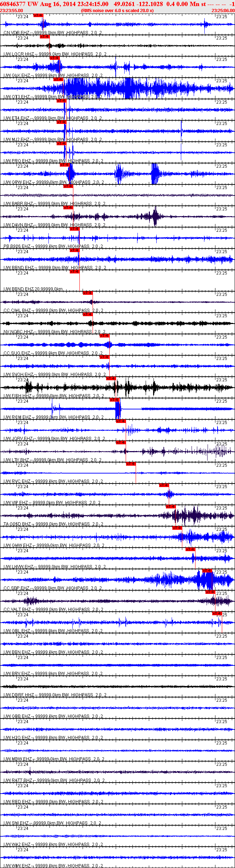The height and width of the screenshot is (868, 235).
Task: Select the UW DDRF HHZ station label
Action: coord(55,695)
